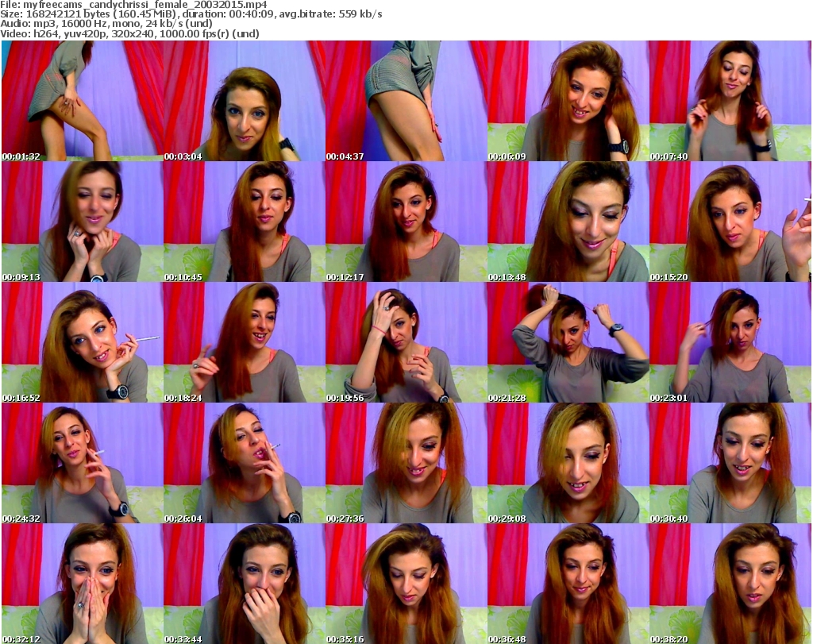Select the thumbnail stamped 00:09:13
This screenshot has width=813, height=644.
pyautogui.click(x=83, y=222)
